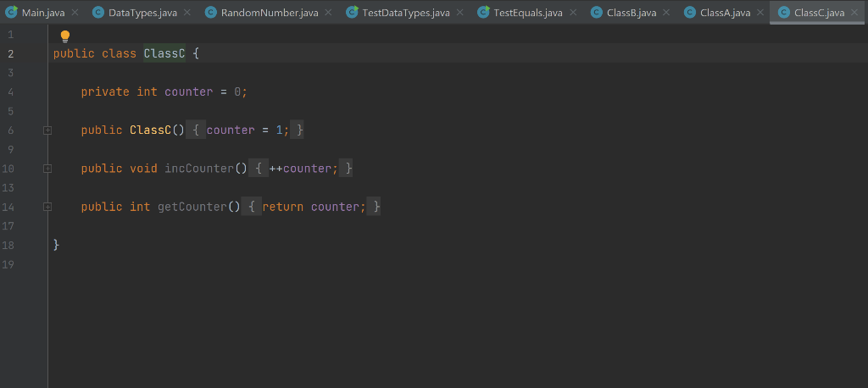Open the ClassA.java tab
868x388 pixels.
[x=723, y=12]
